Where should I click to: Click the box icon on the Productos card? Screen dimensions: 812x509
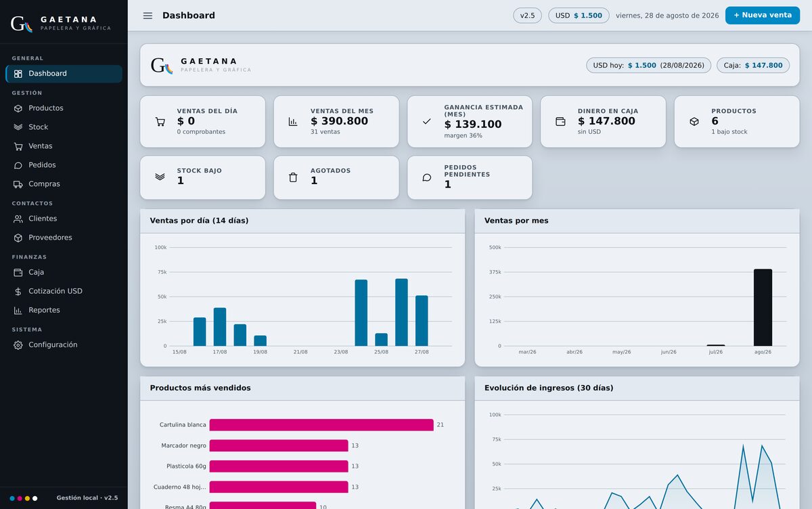point(694,122)
